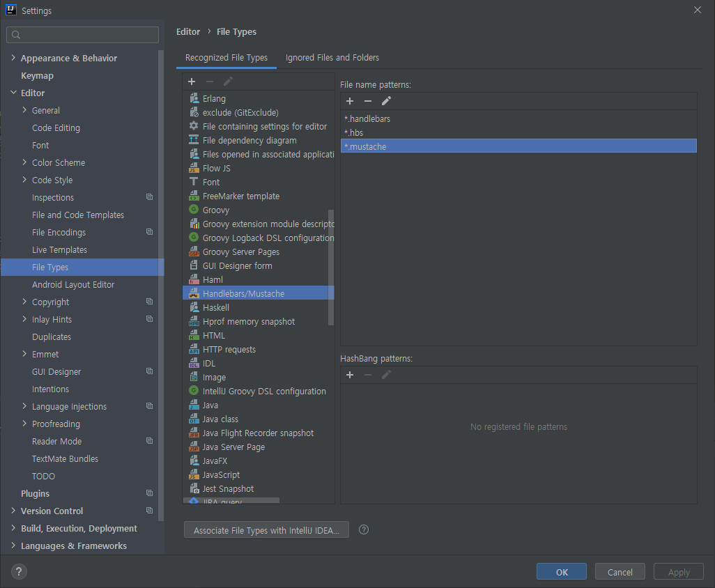
Task: Add a HashBang pattern
Action: (x=350, y=375)
